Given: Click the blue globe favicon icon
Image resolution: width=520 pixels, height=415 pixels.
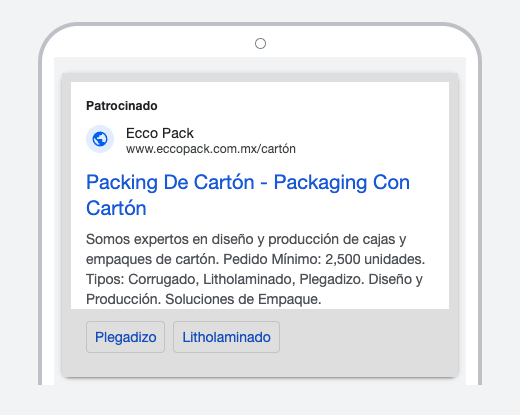Looking at the screenshot, I should (x=100, y=139).
